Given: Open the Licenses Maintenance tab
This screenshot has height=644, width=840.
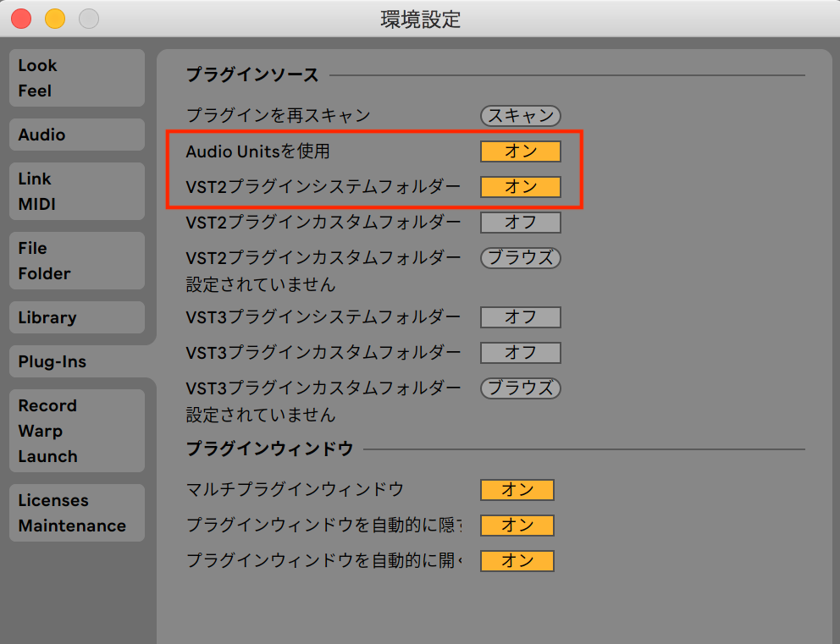Looking at the screenshot, I should click(77, 513).
